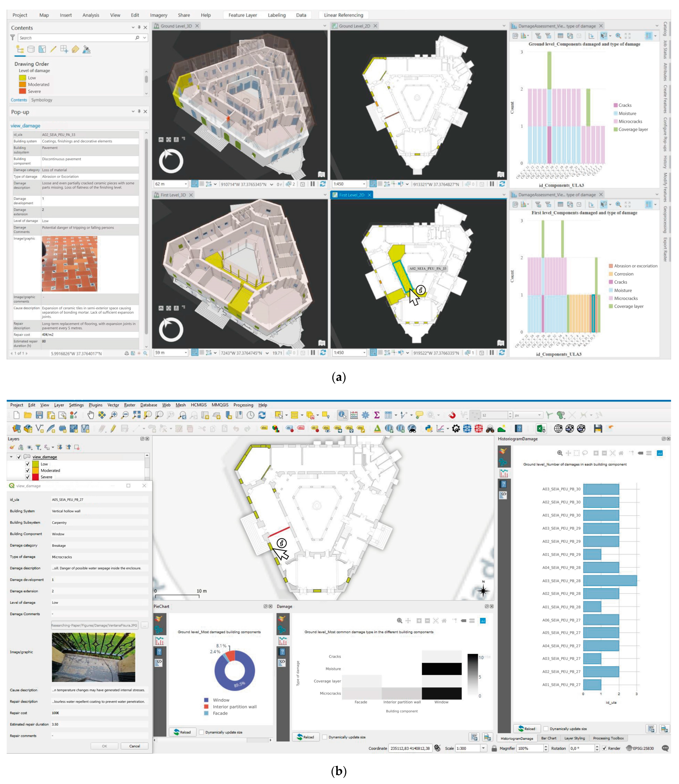Image resolution: width=679 pixels, height=784 pixels.
Task: Click the Excel spreadsheet plugin icon
Action: pyautogui.click(x=541, y=429)
